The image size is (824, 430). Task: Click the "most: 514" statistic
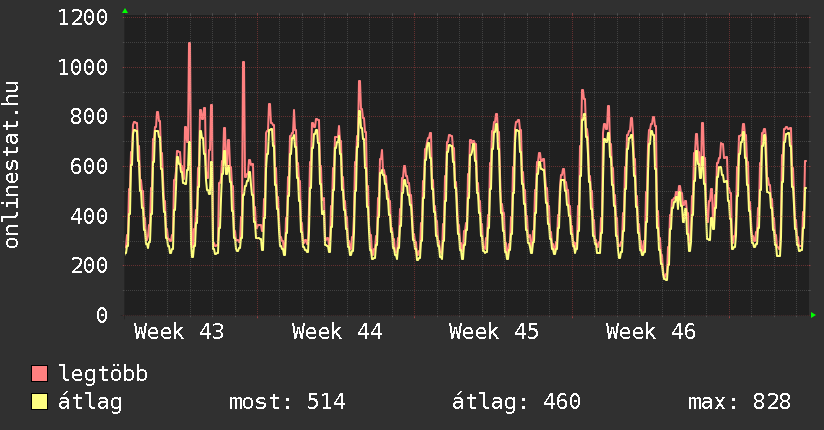tap(287, 403)
